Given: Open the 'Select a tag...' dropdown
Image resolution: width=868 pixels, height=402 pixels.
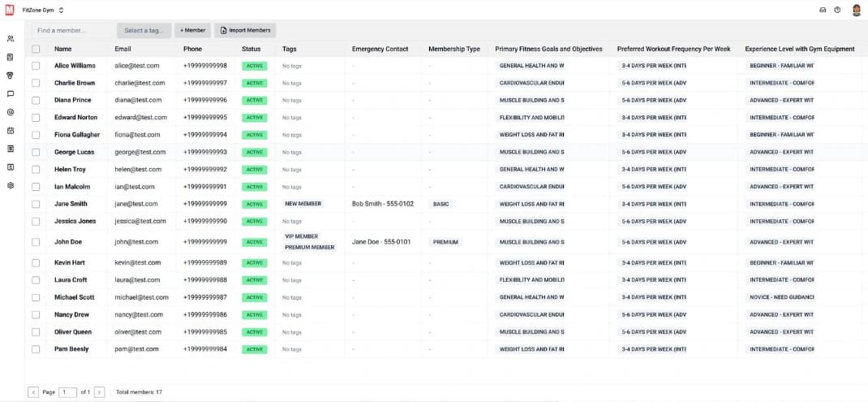Looking at the screenshot, I should coord(144,30).
